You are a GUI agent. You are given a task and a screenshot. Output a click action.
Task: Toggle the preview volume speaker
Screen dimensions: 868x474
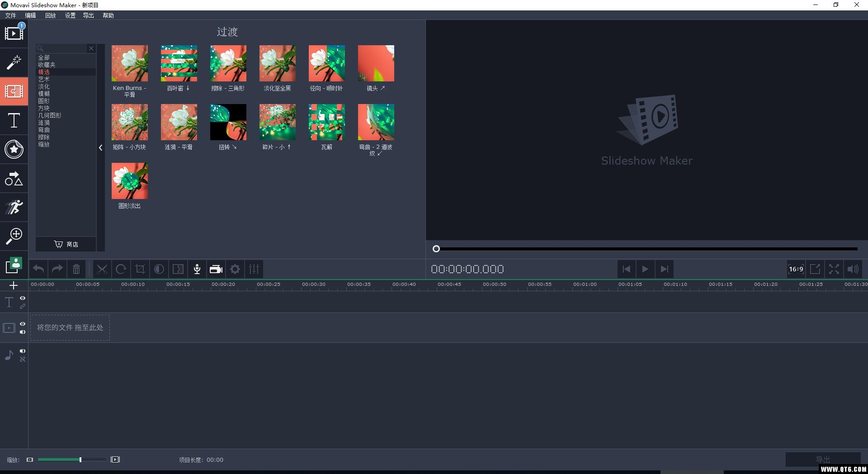click(853, 269)
